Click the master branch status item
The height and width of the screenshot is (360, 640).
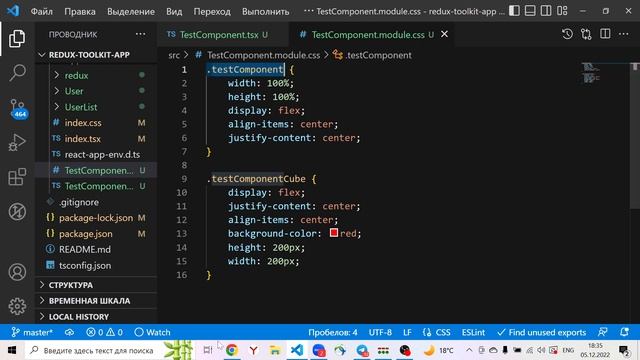point(32,332)
